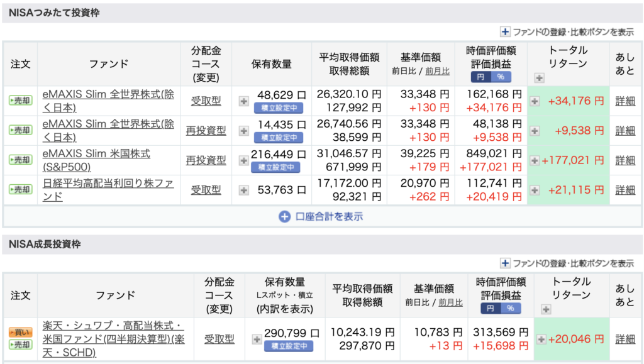Open 楽天・シュワブ・高配当株式 fund name link
The width and height of the screenshot is (644, 364).
point(113,339)
